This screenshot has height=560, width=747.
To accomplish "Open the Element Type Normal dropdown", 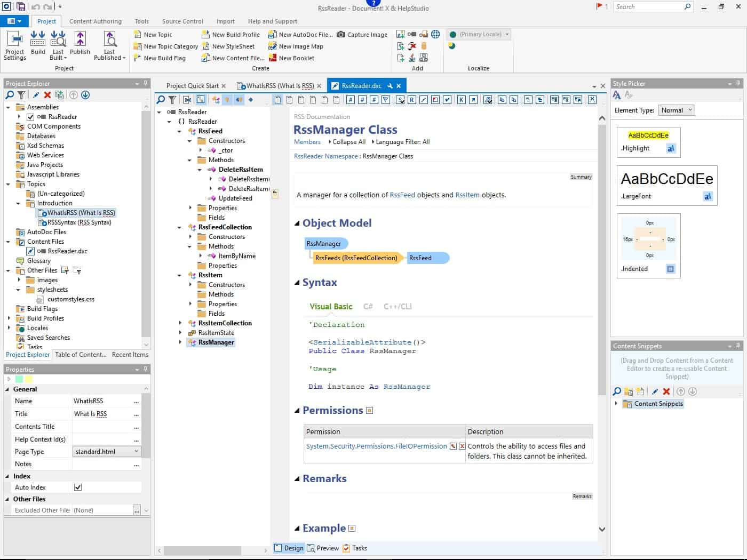I will tap(676, 110).
